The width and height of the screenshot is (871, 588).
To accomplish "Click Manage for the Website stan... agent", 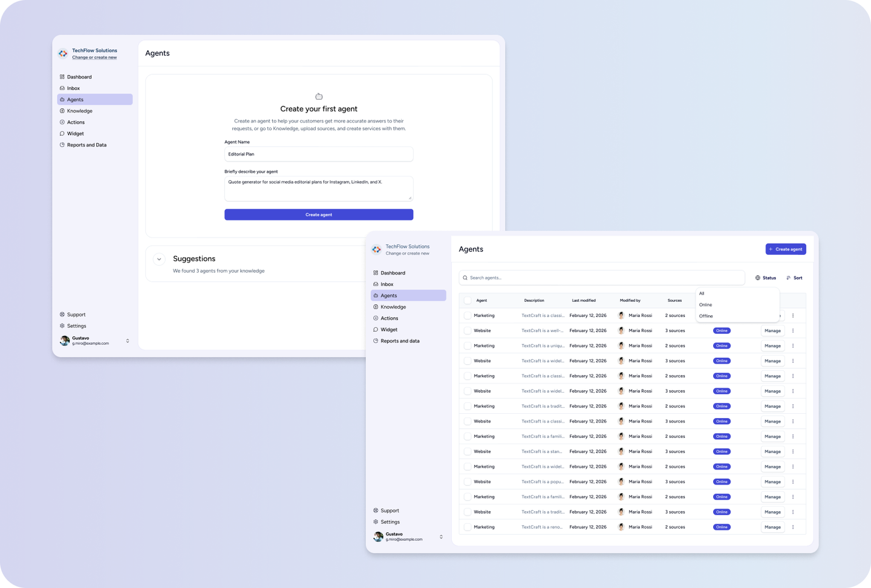I will 772,452.
